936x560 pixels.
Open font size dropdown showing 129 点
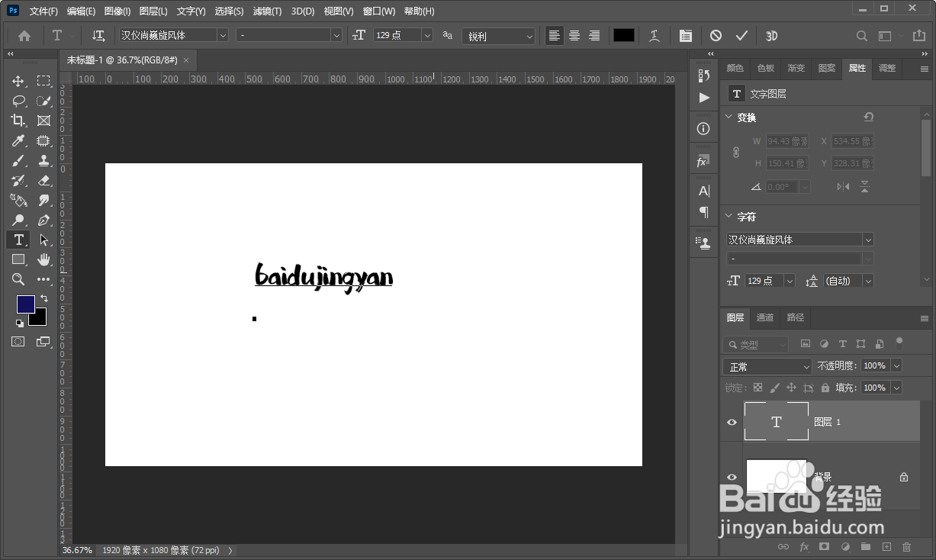[x=427, y=35]
